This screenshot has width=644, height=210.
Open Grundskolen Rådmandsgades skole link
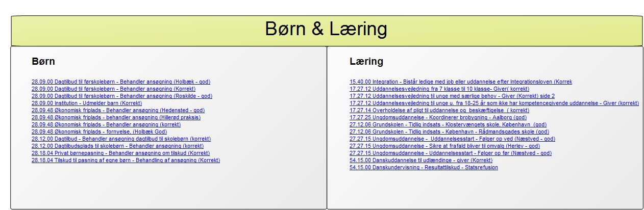(x=449, y=132)
